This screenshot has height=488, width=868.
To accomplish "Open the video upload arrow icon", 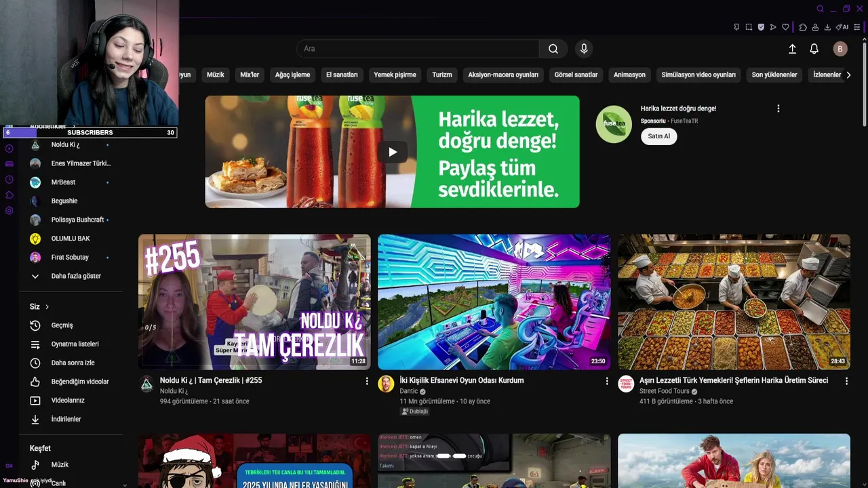I will [792, 49].
